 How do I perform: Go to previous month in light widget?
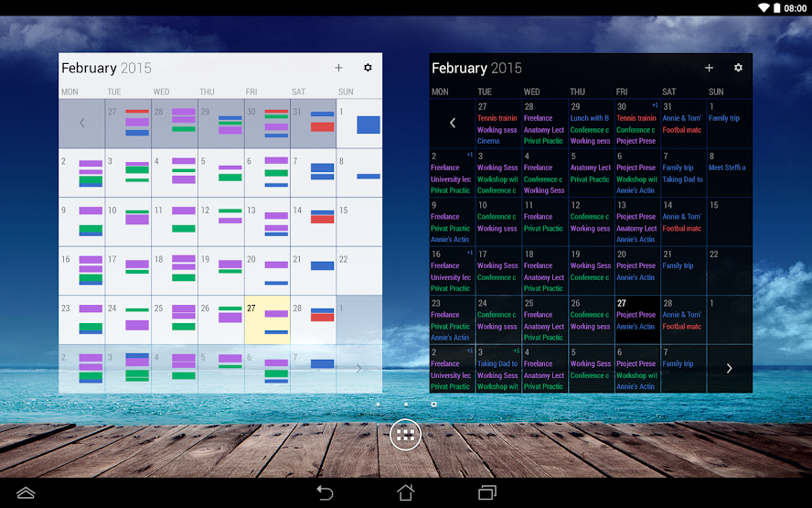[81, 123]
